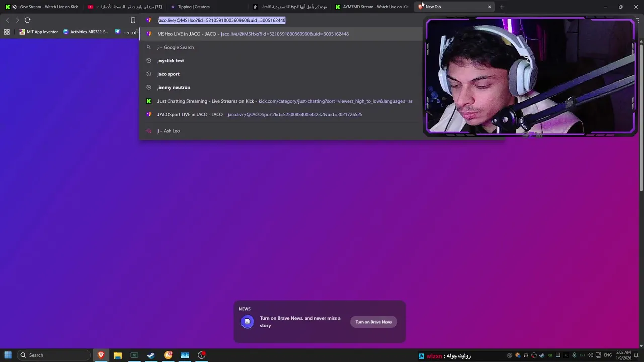Open the blue landscape taskbar app
This screenshot has height=362, width=644.
(185, 355)
